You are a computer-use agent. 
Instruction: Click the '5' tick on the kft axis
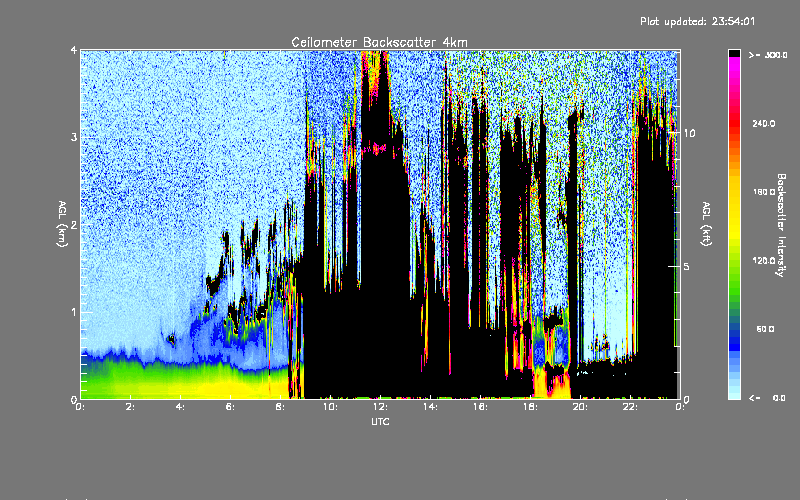coord(686,267)
